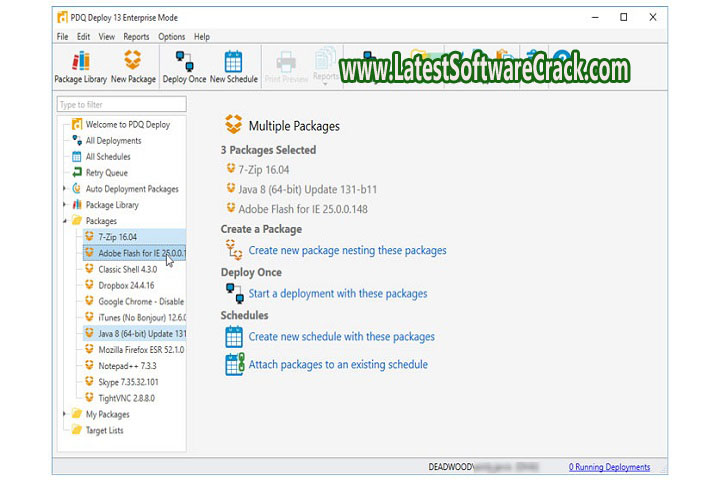Click 'Start a deployment with these packages'

pos(337,294)
